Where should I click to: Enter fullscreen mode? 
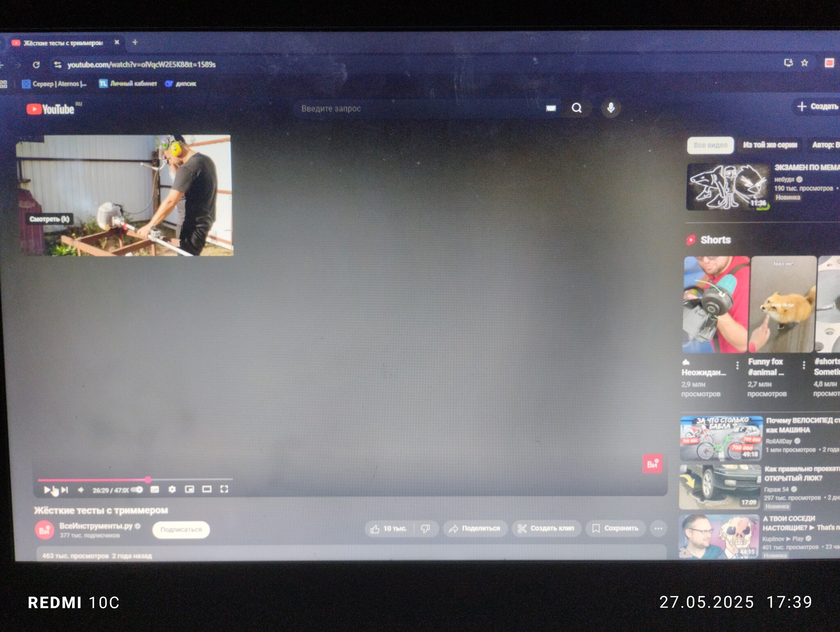coord(224,489)
